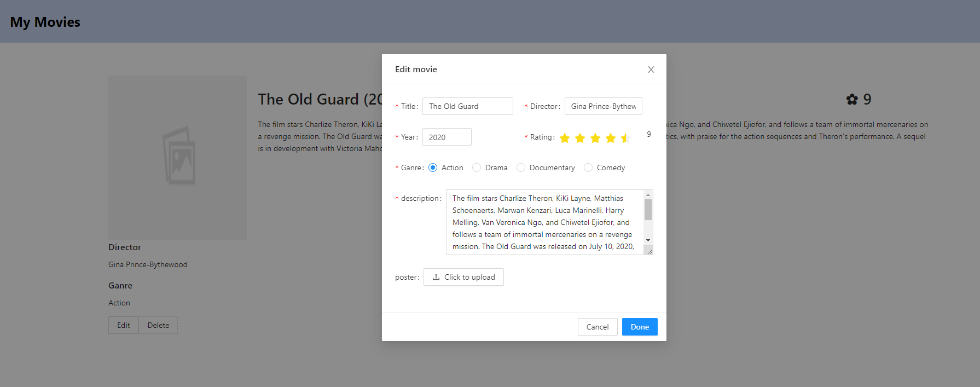Click the Click to upload button
The image size is (980, 387).
point(463,277)
